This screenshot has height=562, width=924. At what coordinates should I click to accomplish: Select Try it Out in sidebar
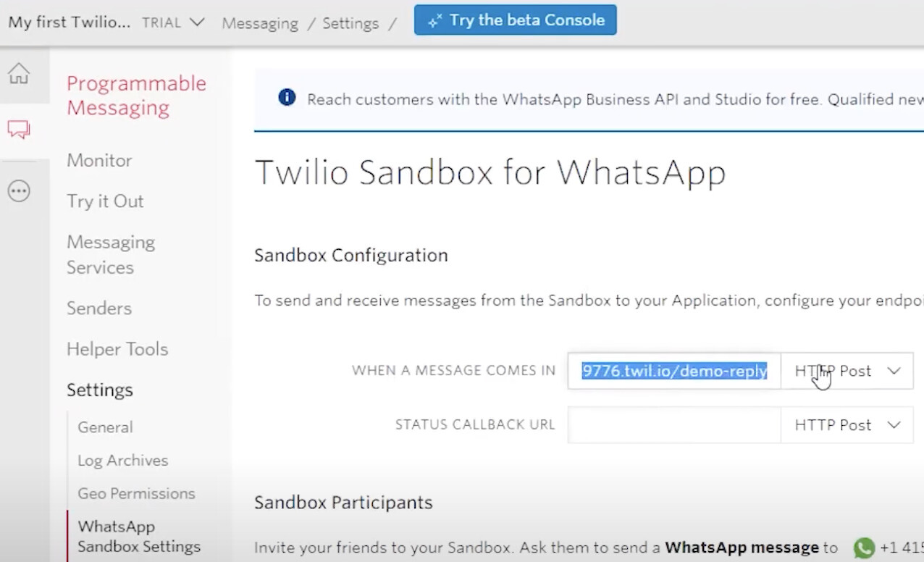pos(105,201)
